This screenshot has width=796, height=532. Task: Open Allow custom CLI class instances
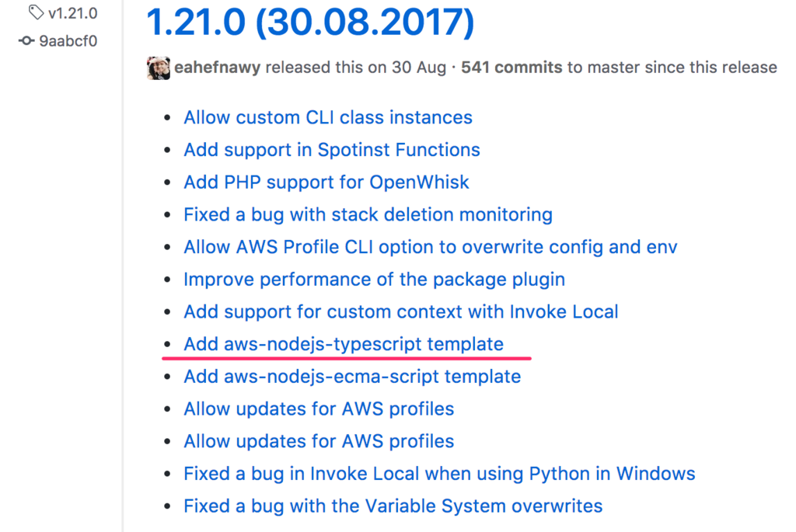coord(327,117)
